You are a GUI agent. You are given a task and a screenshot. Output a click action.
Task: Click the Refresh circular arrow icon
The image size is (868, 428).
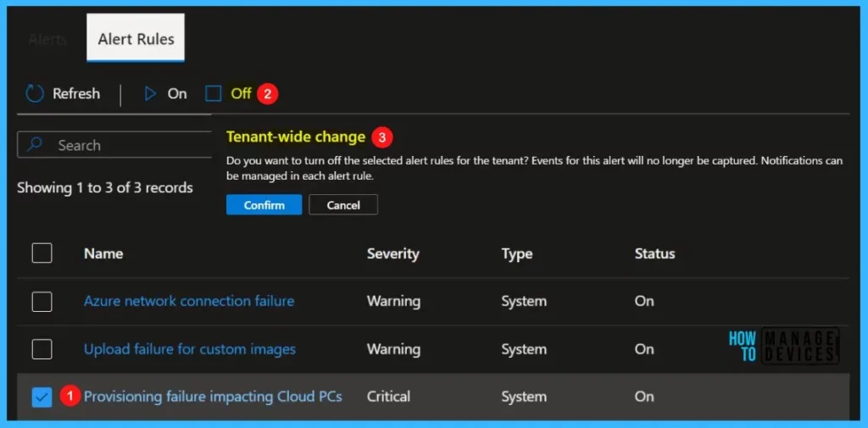tap(35, 93)
